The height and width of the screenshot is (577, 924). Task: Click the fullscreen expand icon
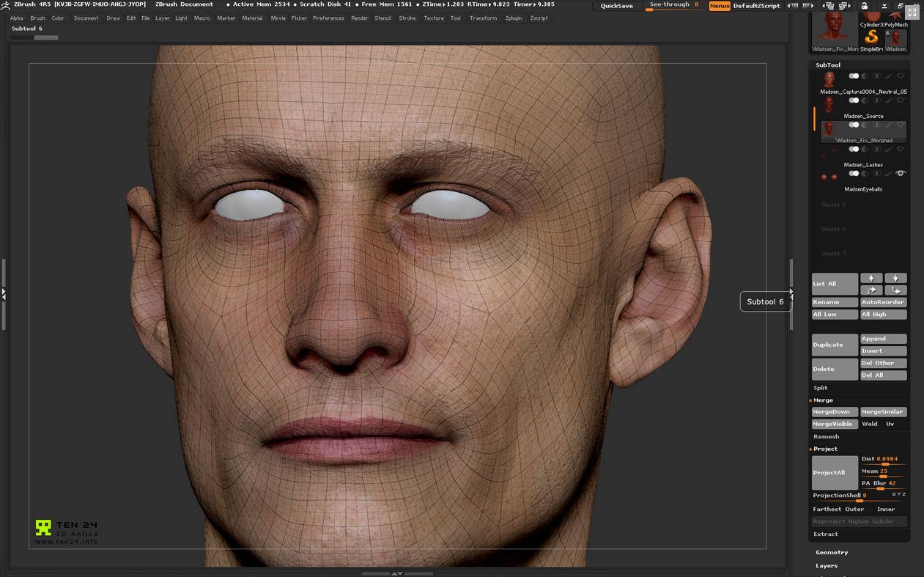click(912, 12)
